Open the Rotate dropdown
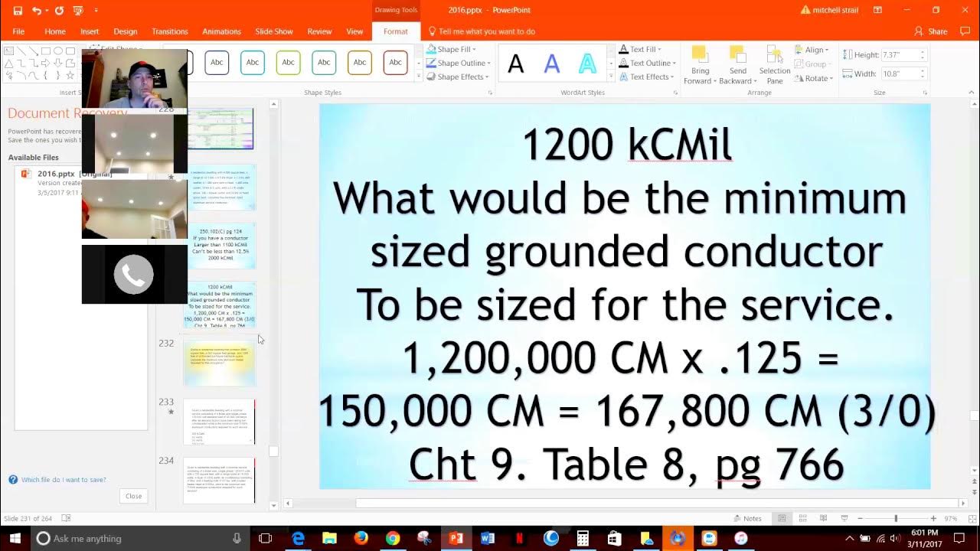The height and width of the screenshot is (551, 980). coord(815,78)
